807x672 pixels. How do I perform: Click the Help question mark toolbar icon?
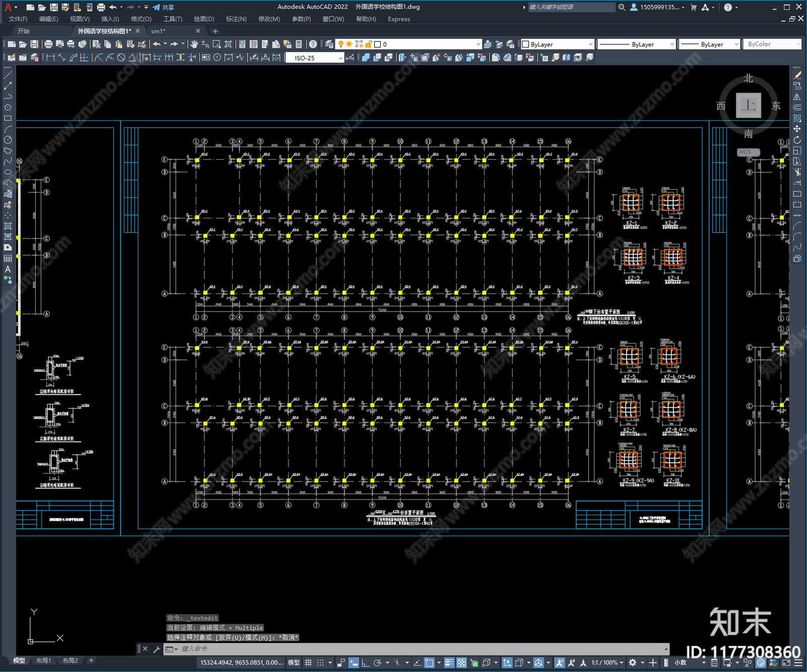[x=313, y=44]
